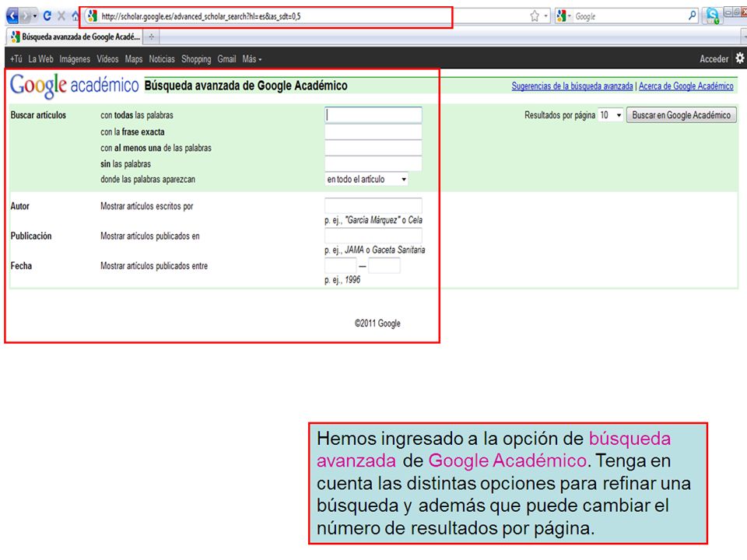747x560 pixels.
Task: Click the 'Mostrar artículos escritos por' text
Action: [147, 206]
